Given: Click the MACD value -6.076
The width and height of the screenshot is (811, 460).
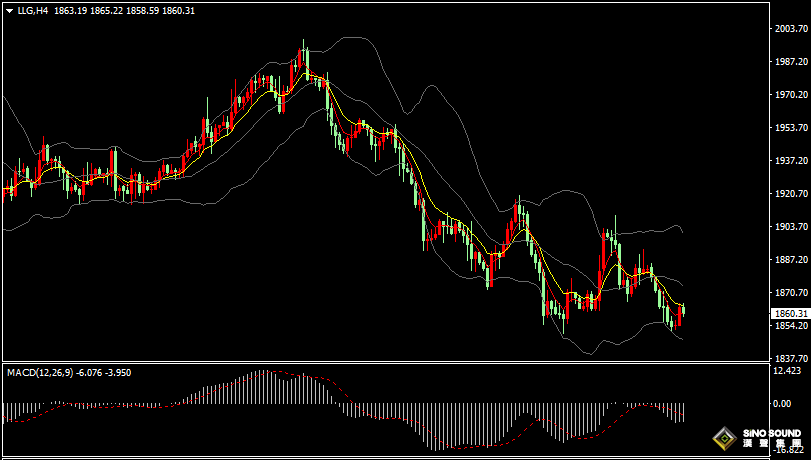Looking at the screenshot, I should click(89, 373).
